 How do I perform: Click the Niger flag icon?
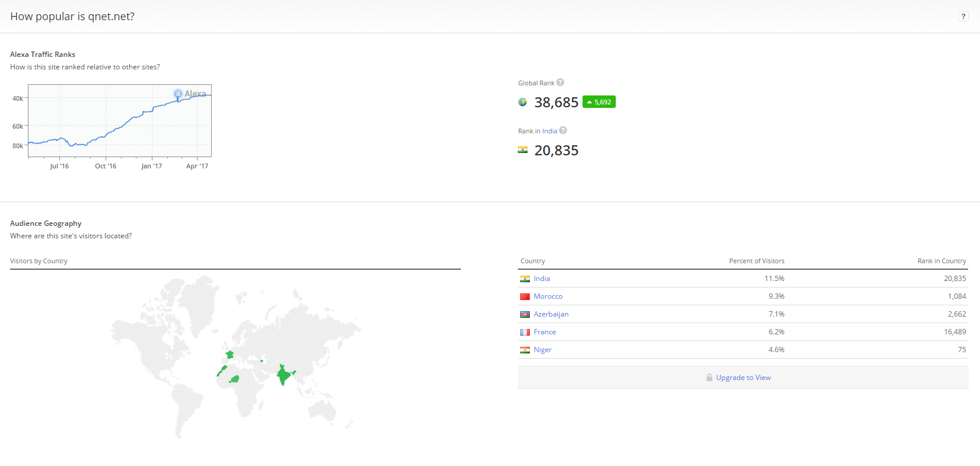525,350
